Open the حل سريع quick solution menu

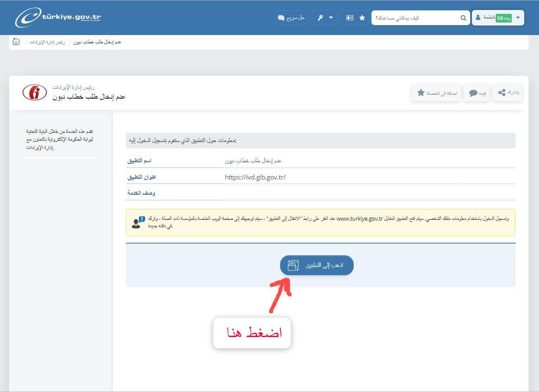291,18
